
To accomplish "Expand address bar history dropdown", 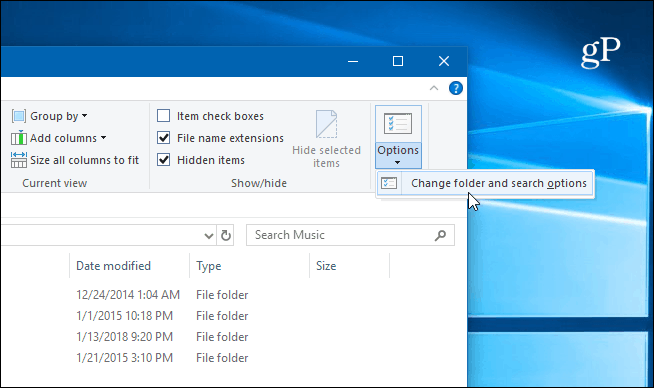I will pos(209,236).
